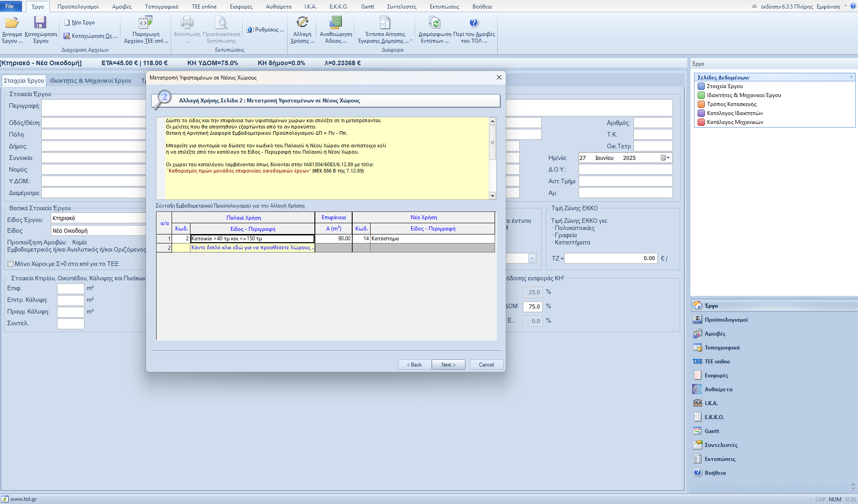This screenshot has width=858, height=504.
Task: Click the Αναθεώρηση Άδειας ribbon icon
Action: (x=336, y=23)
